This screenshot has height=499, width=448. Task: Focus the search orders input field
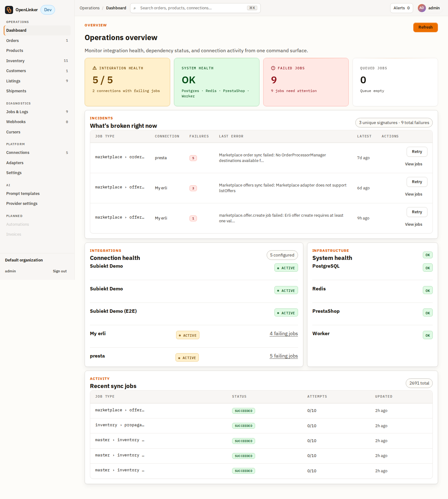(x=195, y=8)
